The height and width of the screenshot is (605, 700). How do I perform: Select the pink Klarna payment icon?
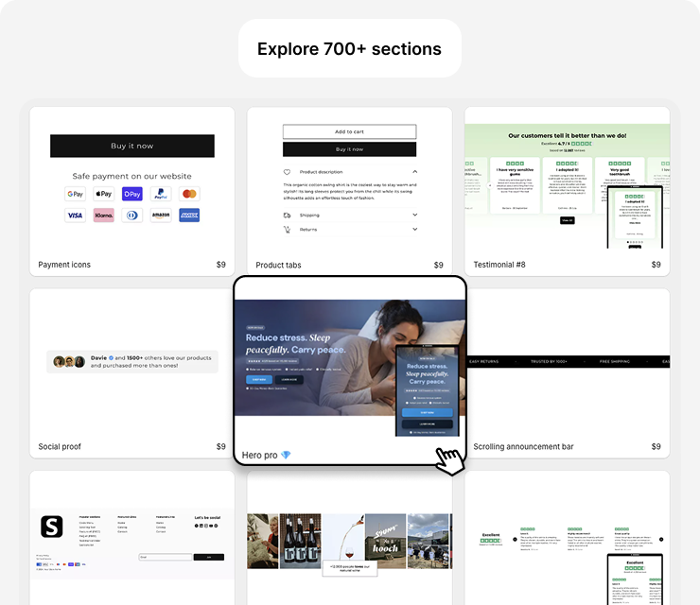pos(103,216)
